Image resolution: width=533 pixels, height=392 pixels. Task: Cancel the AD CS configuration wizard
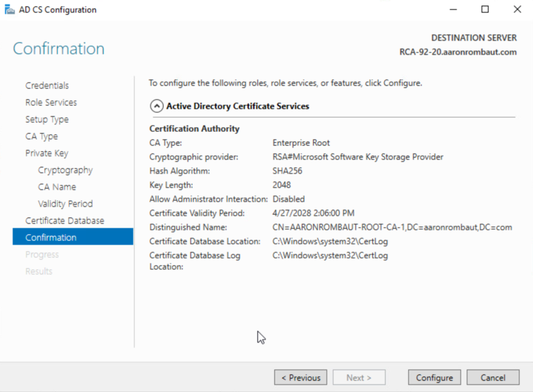(492, 377)
